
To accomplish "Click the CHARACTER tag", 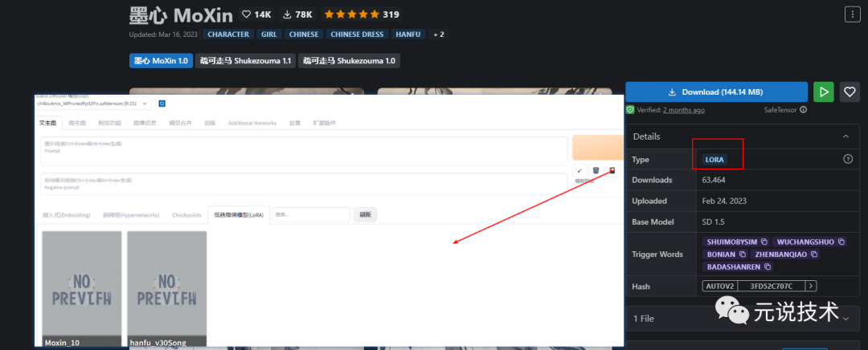I will [228, 35].
